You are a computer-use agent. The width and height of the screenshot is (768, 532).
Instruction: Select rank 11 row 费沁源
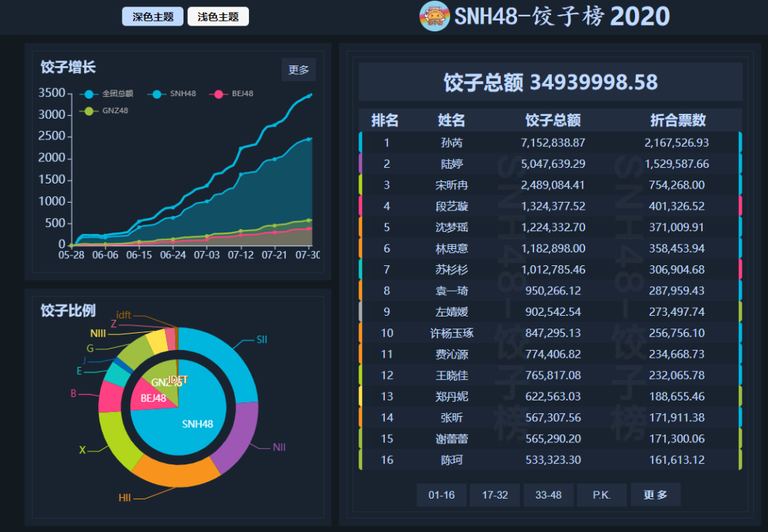pos(550,353)
